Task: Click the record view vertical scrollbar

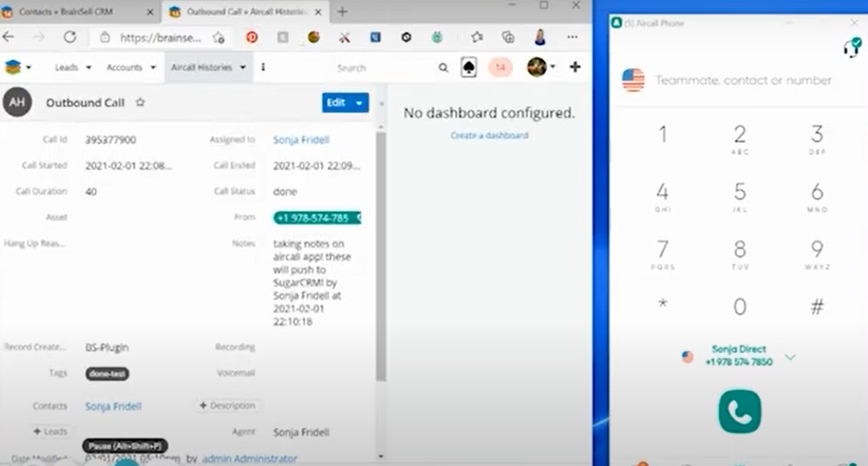Action: [x=381, y=256]
